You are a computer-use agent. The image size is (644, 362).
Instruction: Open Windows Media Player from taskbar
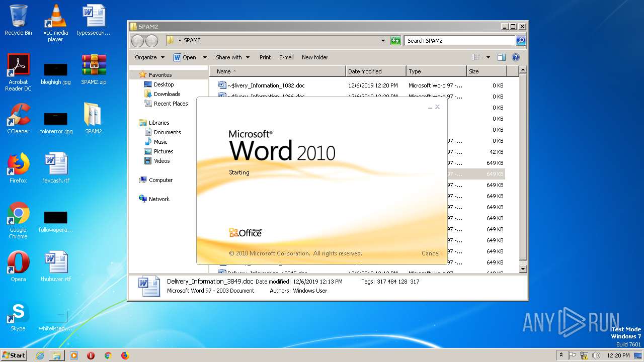[x=74, y=355]
